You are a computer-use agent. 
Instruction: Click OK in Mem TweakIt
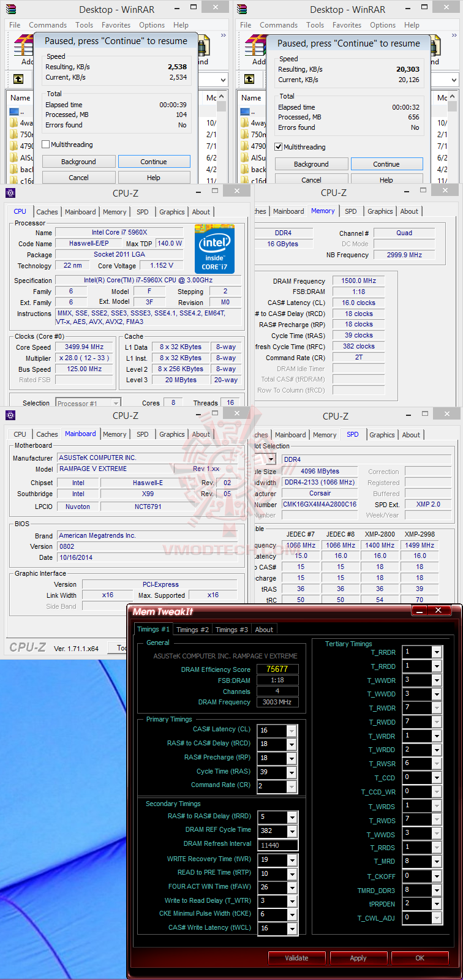point(420,958)
